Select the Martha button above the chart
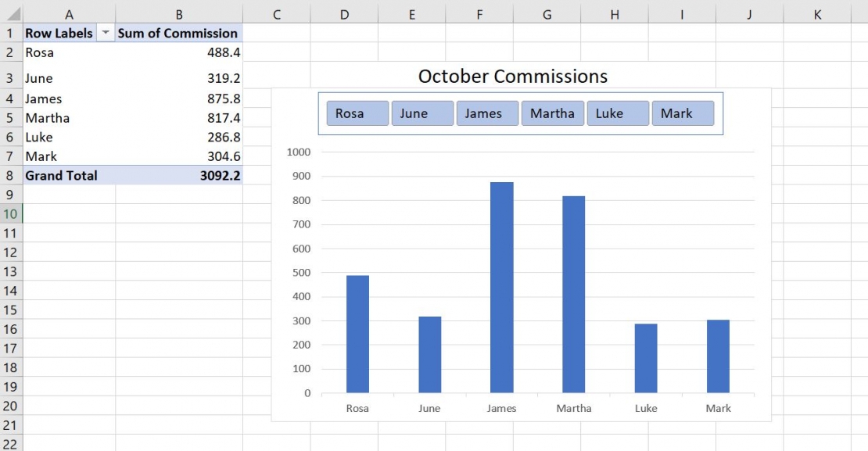This screenshot has height=451, width=868. 552,113
